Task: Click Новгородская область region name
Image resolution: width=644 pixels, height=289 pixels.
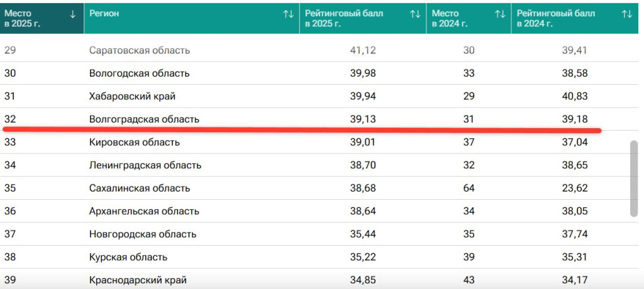Action: pyautogui.click(x=143, y=234)
